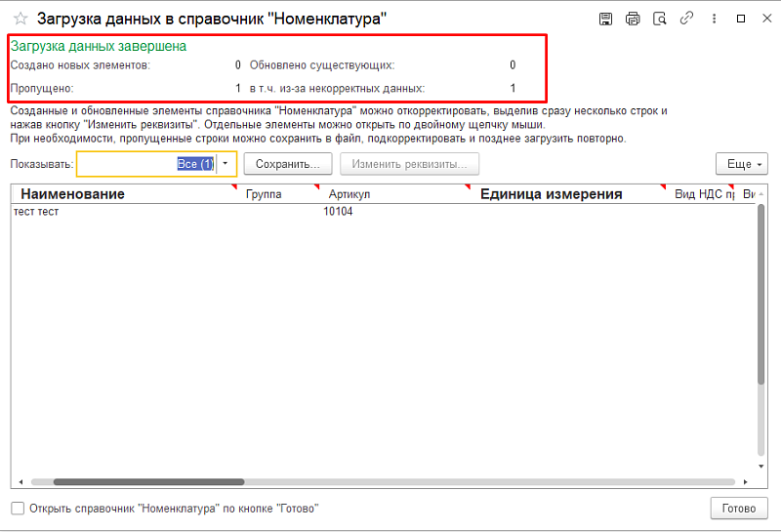Expand the 'Показывать' dropdown arrow

tap(226, 164)
